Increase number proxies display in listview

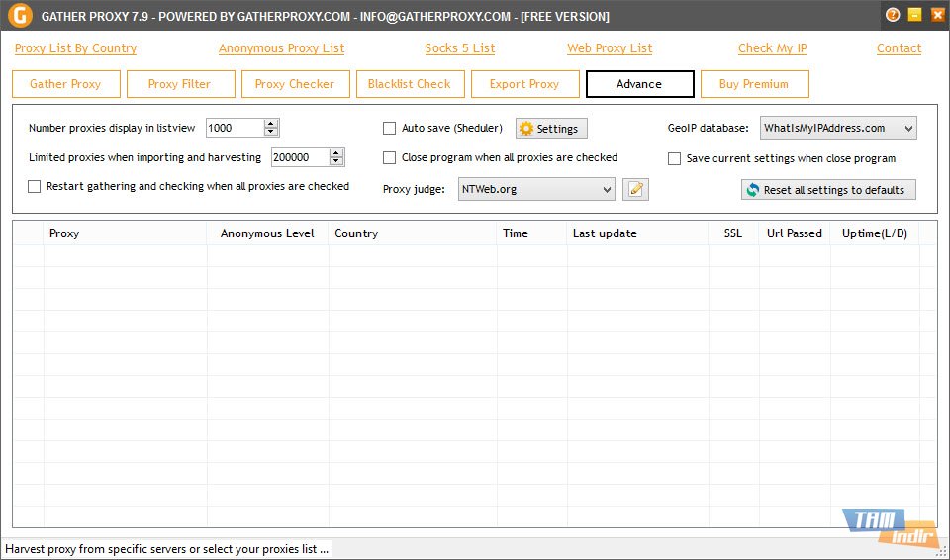271,124
